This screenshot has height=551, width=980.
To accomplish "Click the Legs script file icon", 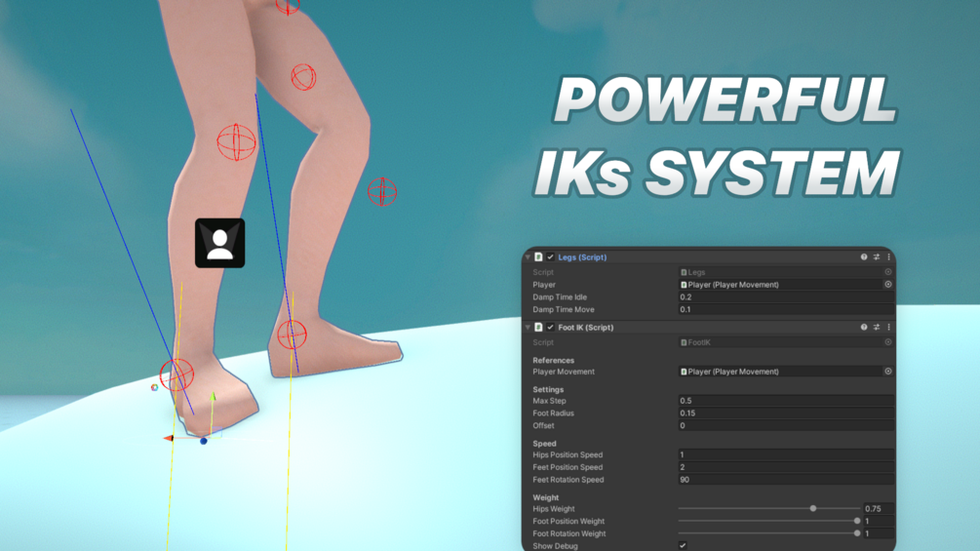I will point(538,257).
